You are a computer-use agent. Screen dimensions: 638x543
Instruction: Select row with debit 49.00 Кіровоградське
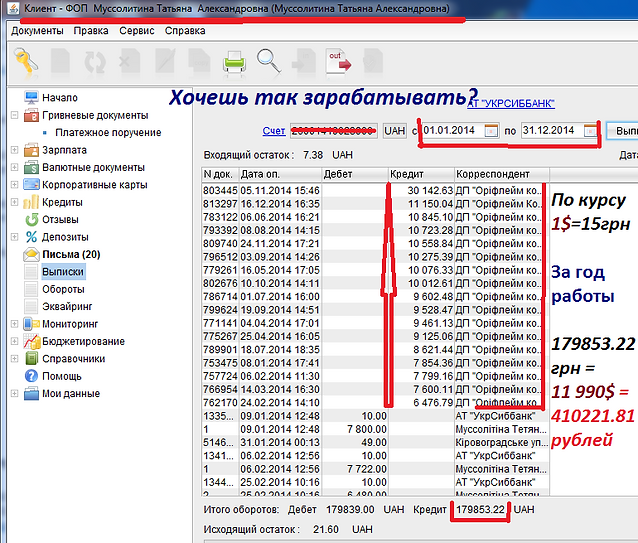point(375,443)
